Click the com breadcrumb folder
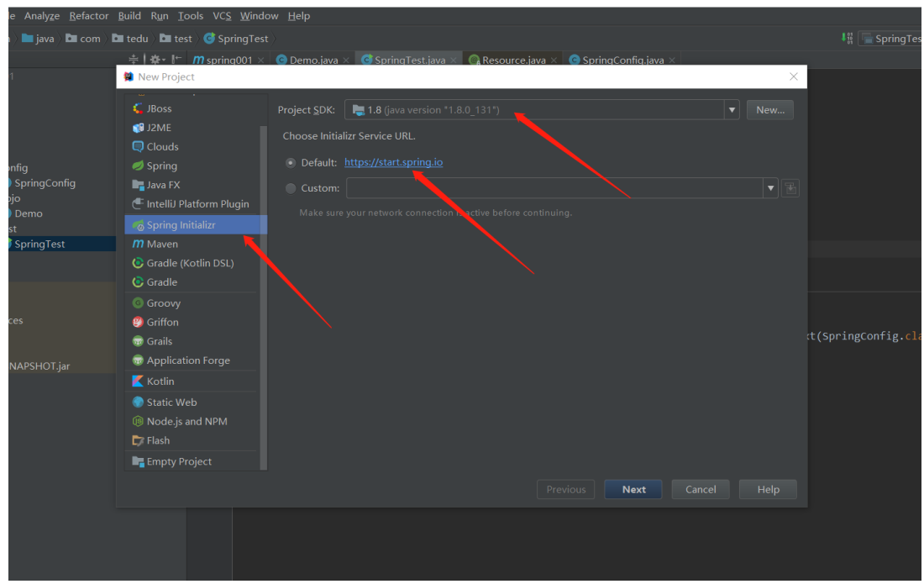This screenshot has height=584, width=924. tap(83, 39)
